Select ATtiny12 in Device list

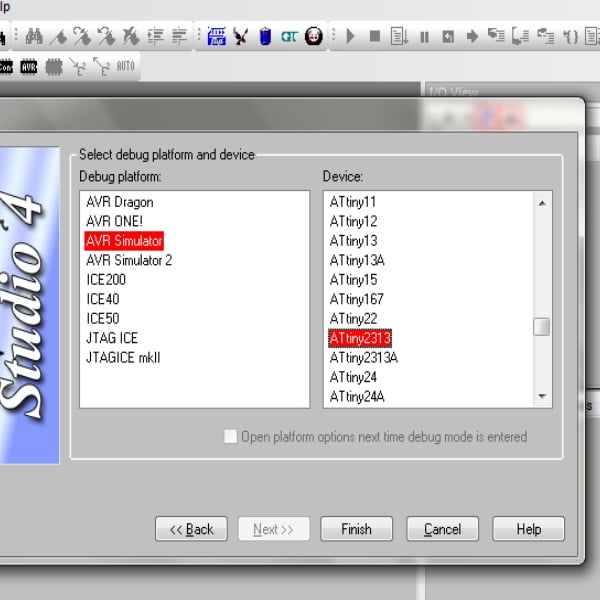(354, 221)
